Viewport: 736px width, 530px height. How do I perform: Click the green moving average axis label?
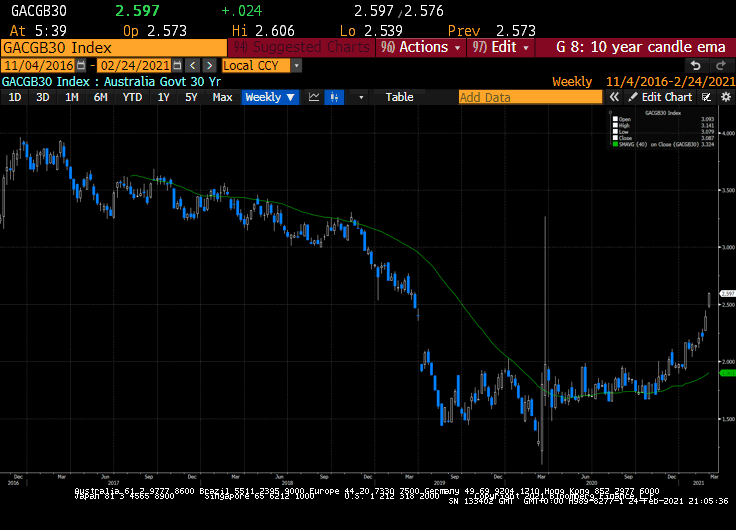pos(728,373)
